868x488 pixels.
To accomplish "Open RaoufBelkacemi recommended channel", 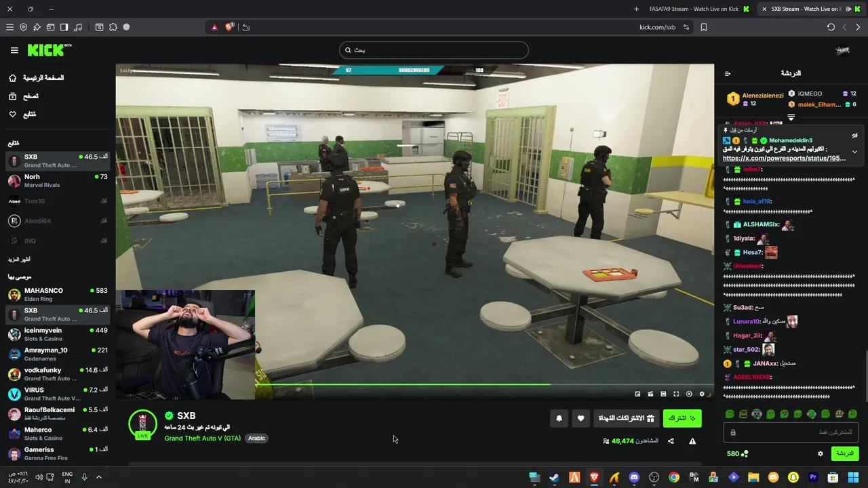I will tap(58, 413).
